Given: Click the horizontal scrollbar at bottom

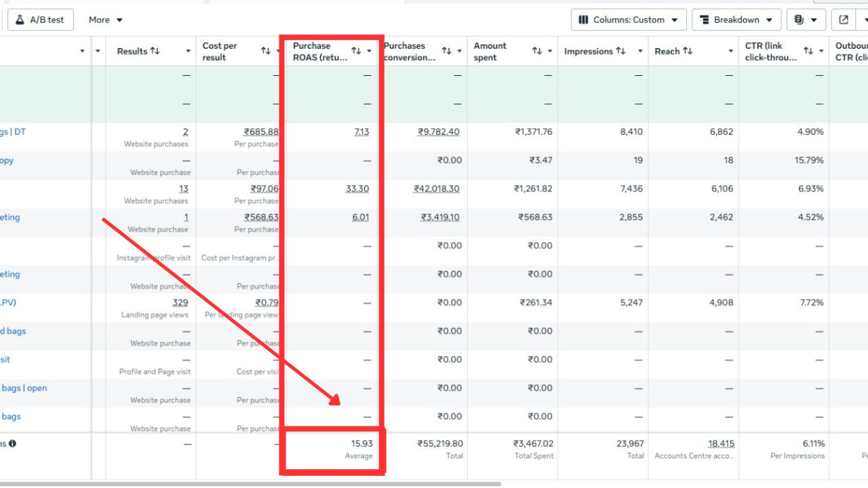Looking at the screenshot, I should pyautogui.click(x=250, y=484).
